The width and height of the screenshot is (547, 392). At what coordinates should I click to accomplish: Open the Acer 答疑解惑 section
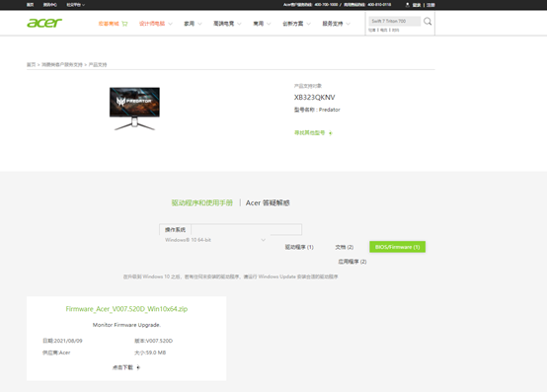268,203
